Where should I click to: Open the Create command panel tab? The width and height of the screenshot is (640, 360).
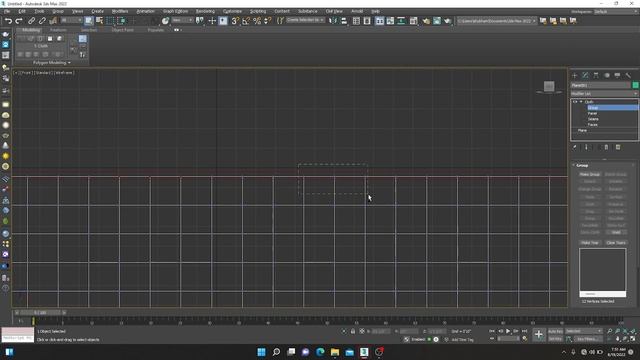click(575, 76)
